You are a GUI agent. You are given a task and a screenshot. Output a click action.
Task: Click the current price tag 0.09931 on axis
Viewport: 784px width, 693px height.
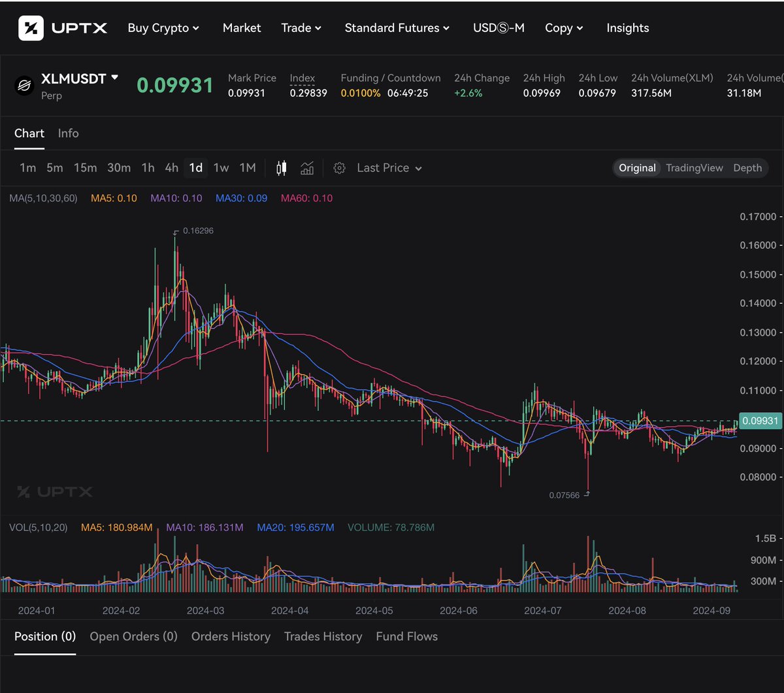(760, 421)
